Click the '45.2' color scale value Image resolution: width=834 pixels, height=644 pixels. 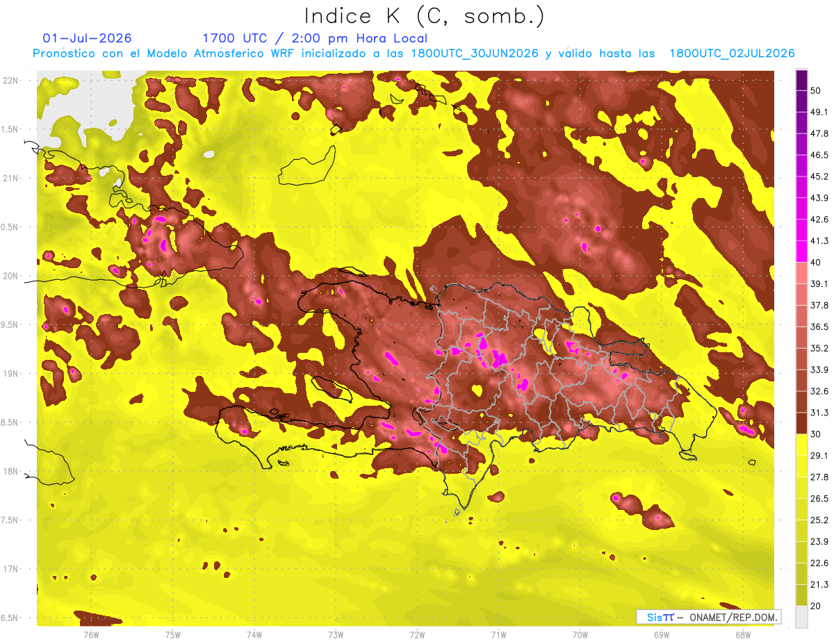coord(819,176)
